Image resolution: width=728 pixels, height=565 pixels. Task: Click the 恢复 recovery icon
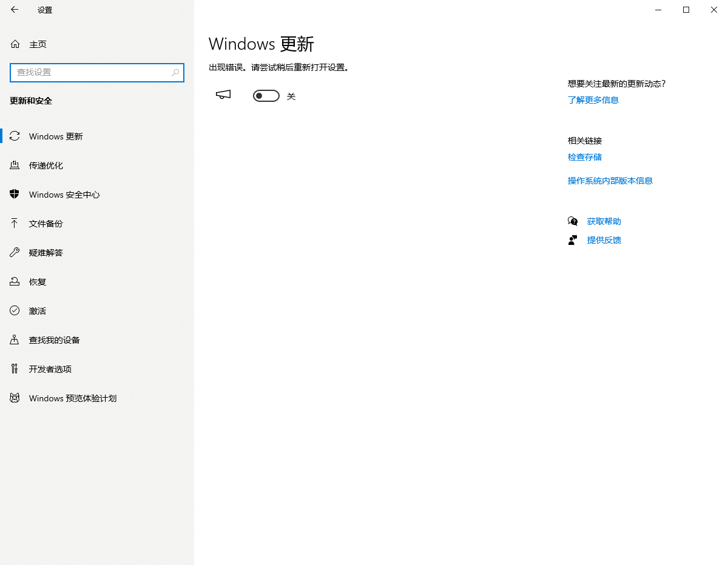pos(15,282)
